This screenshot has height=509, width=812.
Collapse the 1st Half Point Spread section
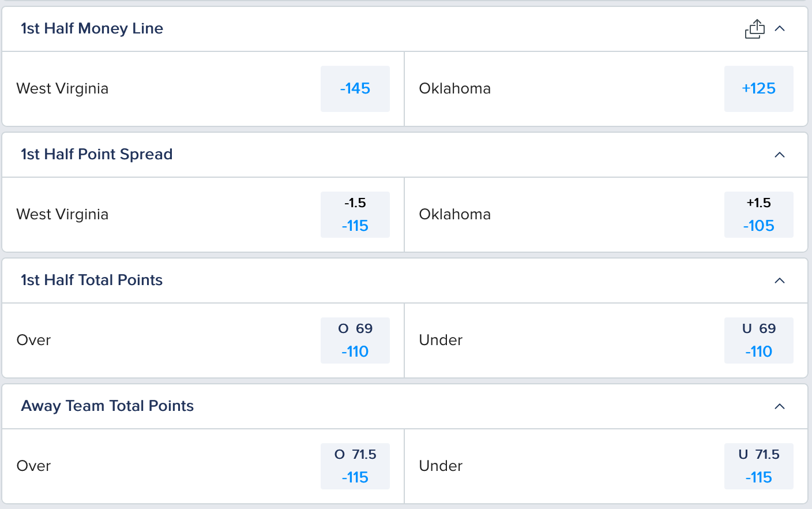[x=780, y=155]
